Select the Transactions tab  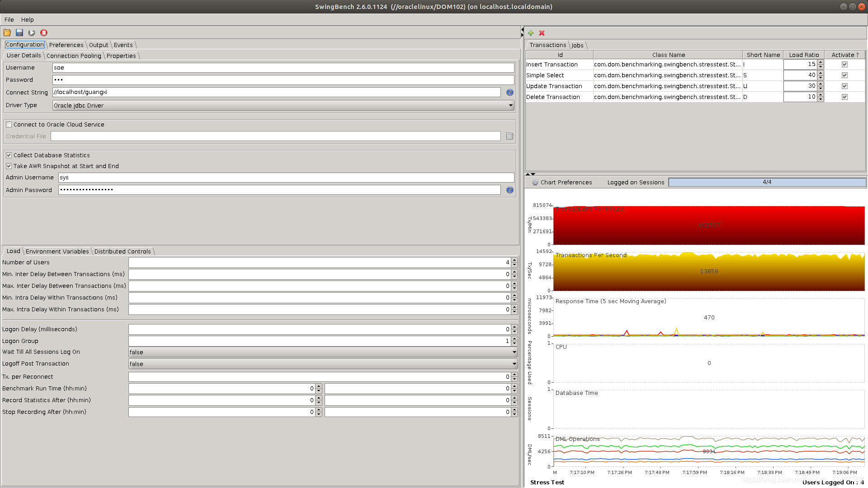548,45
